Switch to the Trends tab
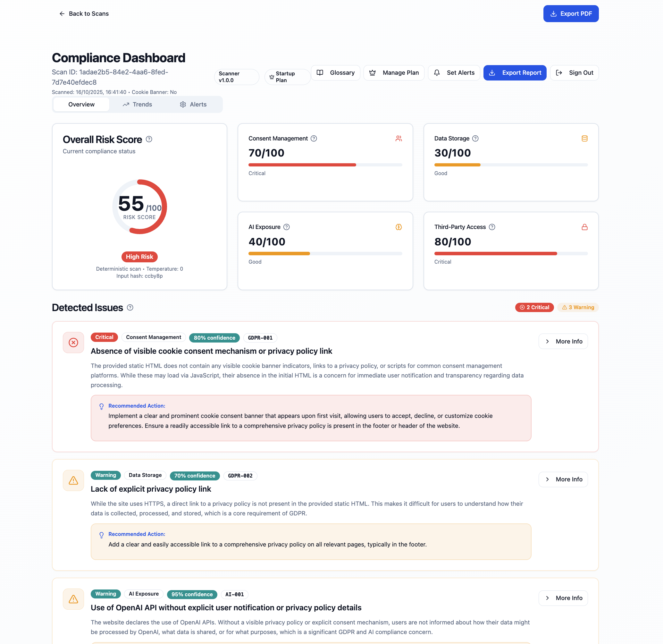The height and width of the screenshot is (644, 663). coord(137,104)
